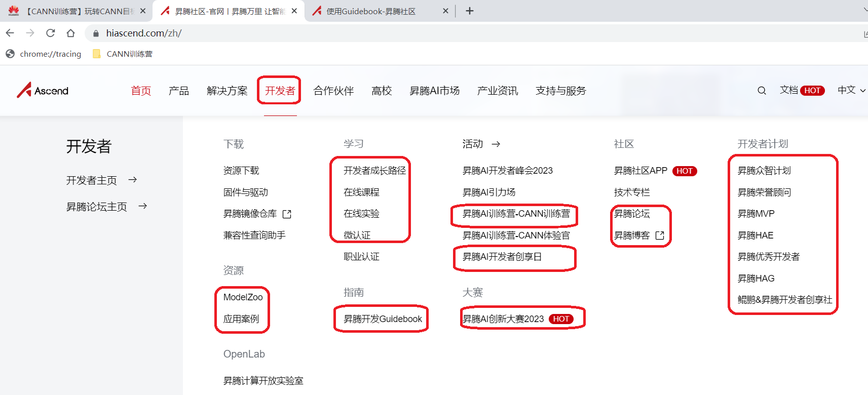Open the 昇腾AI引力场 link
Image resolution: width=868 pixels, height=395 pixels.
click(489, 192)
